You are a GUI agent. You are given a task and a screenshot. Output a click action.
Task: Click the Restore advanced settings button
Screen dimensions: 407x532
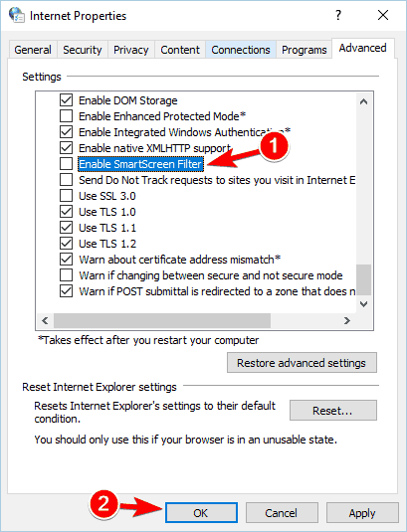tap(302, 363)
